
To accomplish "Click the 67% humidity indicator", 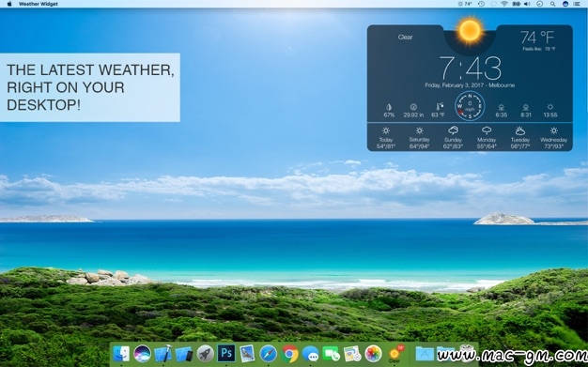I will coord(389,111).
